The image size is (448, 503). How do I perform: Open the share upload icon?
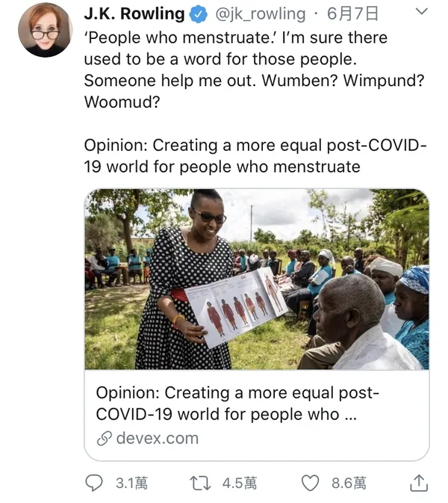[x=419, y=483]
